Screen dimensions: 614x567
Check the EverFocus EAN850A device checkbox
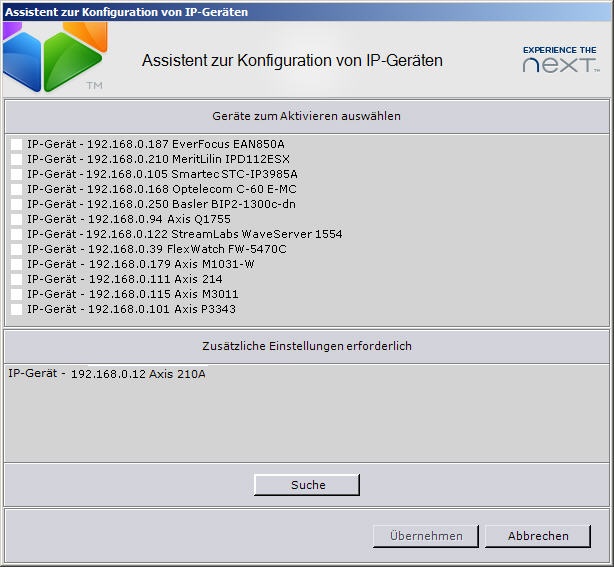(x=16, y=144)
